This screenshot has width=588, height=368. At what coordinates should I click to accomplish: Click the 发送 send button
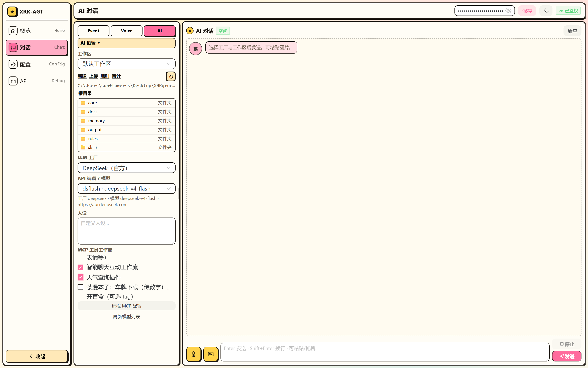tap(567, 356)
